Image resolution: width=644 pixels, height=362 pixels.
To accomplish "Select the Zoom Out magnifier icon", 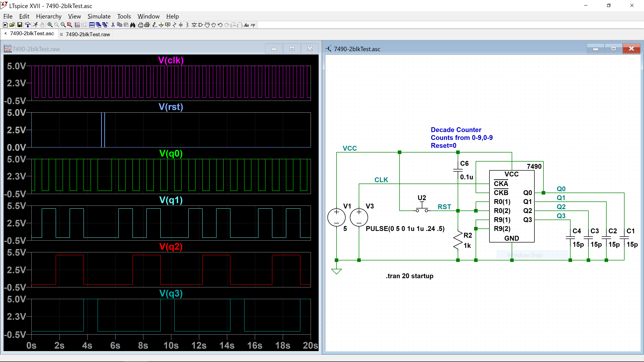I will tap(63, 25).
